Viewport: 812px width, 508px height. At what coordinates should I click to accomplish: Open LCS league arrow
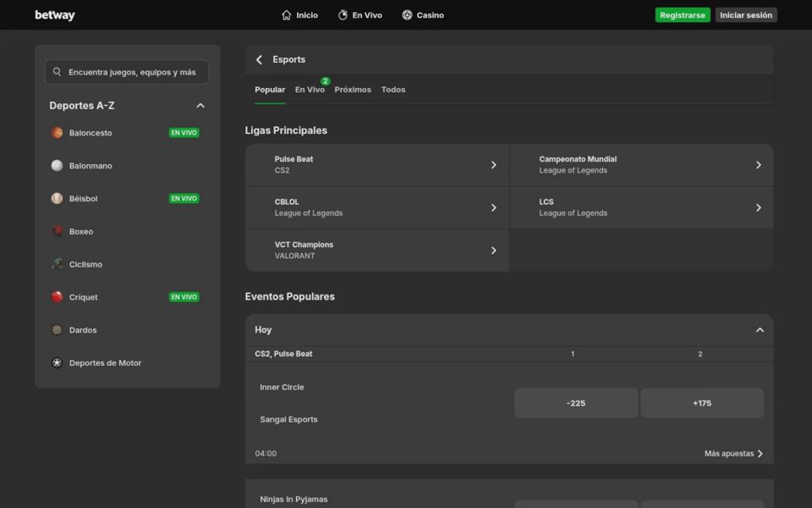(x=758, y=208)
